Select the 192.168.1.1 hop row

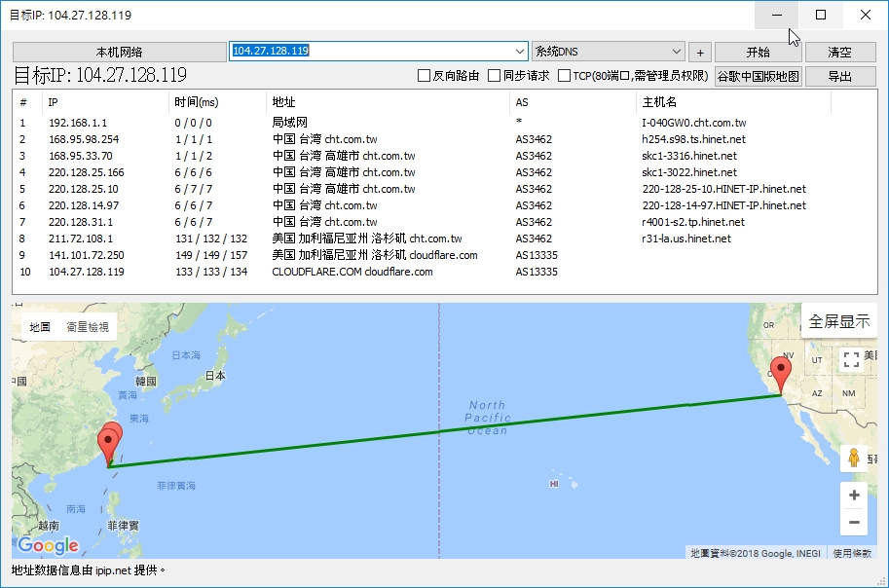(x=444, y=123)
